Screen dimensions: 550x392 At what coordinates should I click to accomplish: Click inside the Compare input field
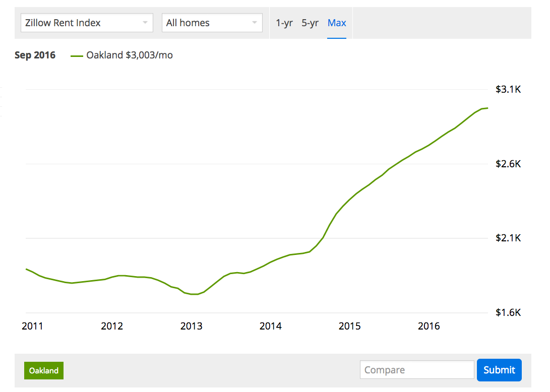point(416,369)
